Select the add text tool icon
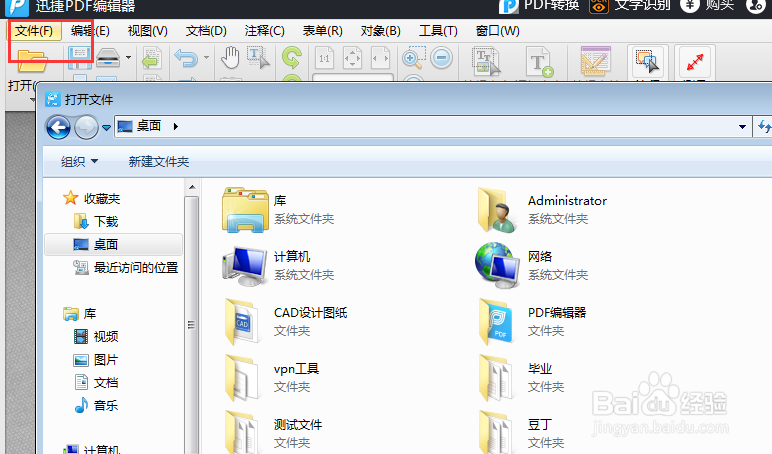772x454 pixels. click(x=540, y=62)
